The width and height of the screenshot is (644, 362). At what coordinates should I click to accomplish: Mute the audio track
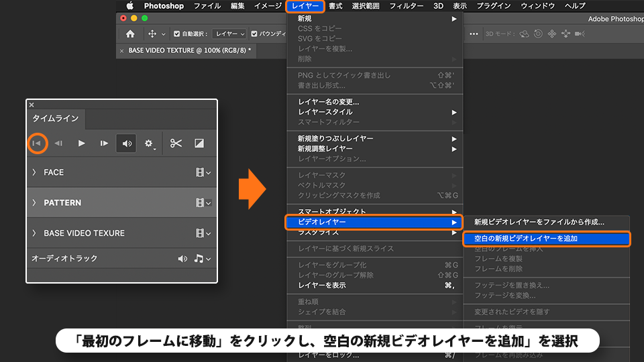coord(182,259)
